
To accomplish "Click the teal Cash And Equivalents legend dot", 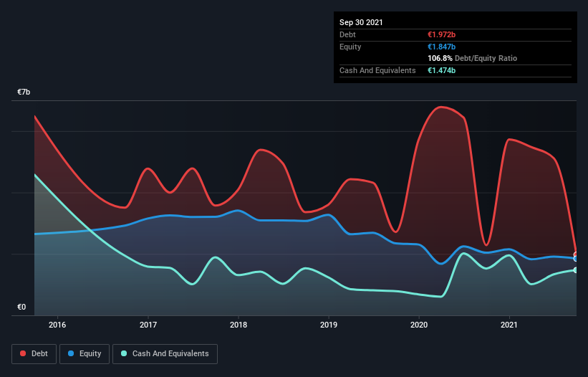I will [x=124, y=353].
